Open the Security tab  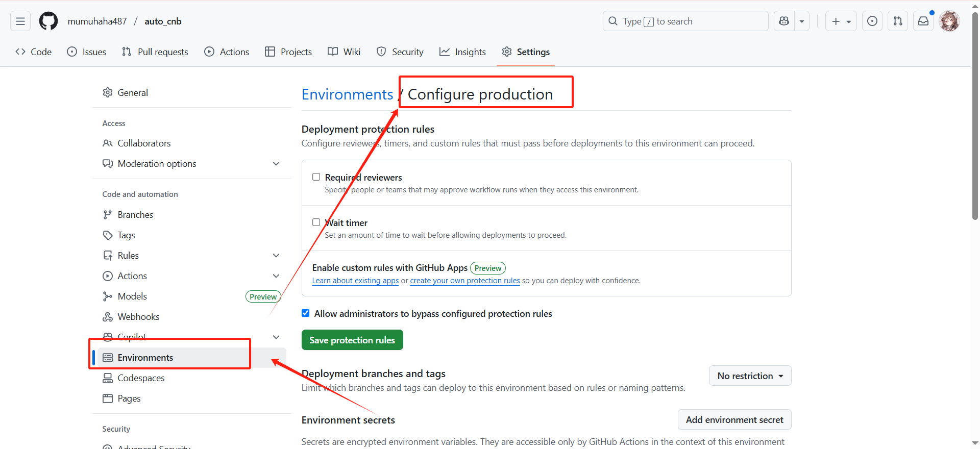tap(400, 52)
